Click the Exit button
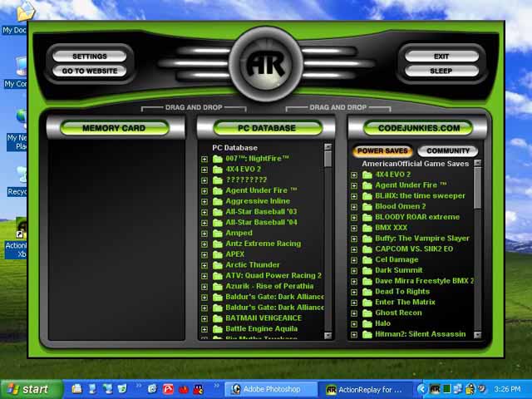Viewport: 532px width, 399px height. 441,57
